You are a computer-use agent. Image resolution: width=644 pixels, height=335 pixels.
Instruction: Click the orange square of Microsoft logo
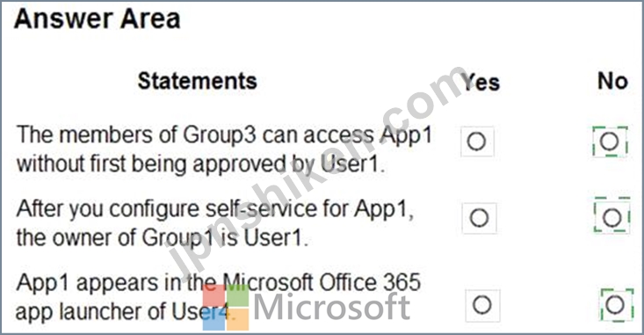pyautogui.click(x=238, y=319)
